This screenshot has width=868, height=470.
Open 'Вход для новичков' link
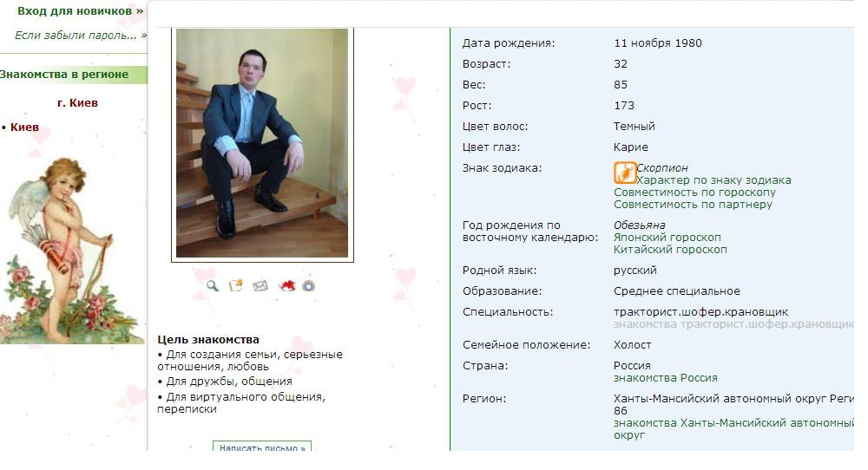tap(80, 11)
